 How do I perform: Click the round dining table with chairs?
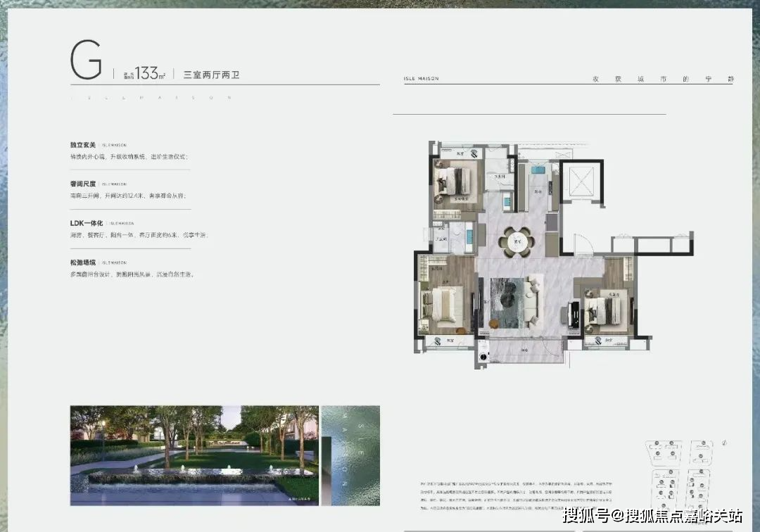point(517,242)
